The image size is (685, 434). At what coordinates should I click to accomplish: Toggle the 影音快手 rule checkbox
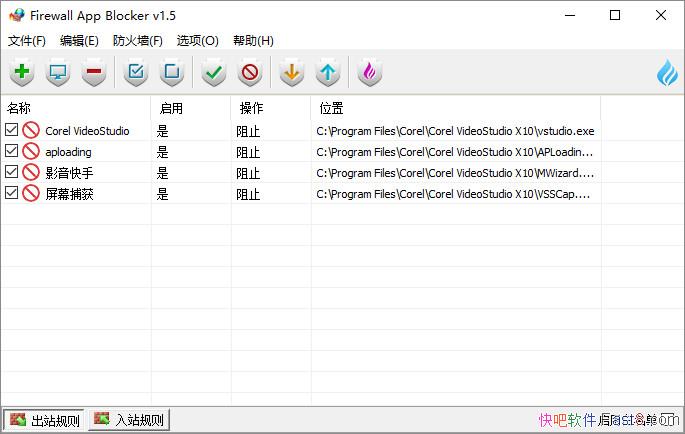pyautogui.click(x=11, y=172)
